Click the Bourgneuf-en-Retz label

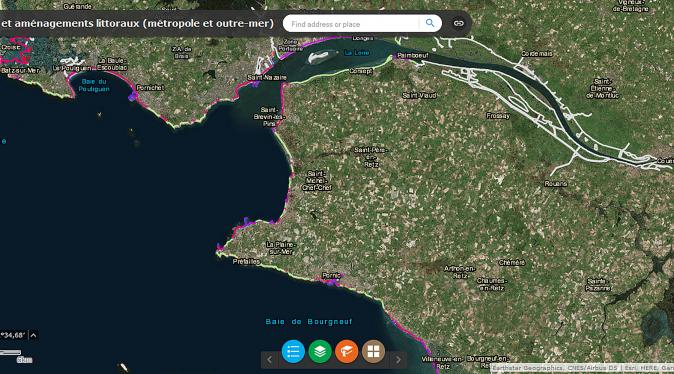487,362
